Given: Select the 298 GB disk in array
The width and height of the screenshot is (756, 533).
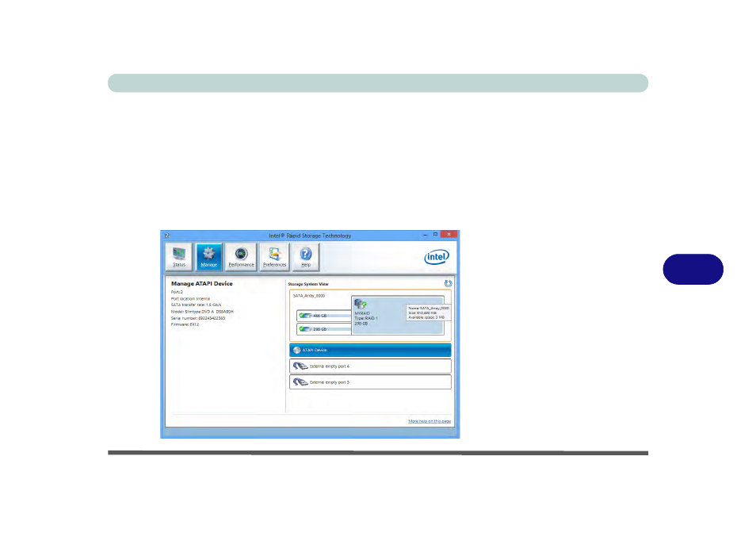Looking at the screenshot, I should (x=324, y=329).
